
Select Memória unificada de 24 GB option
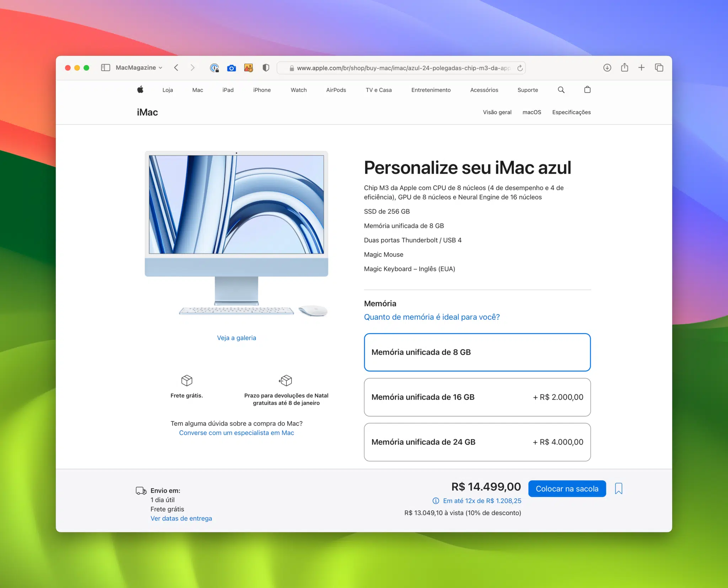click(x=477, y=442)
